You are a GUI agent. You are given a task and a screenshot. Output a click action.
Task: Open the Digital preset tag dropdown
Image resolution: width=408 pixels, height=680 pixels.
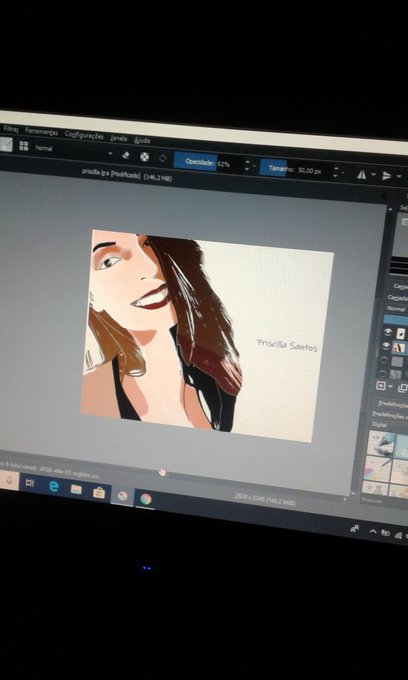(389, 425)
